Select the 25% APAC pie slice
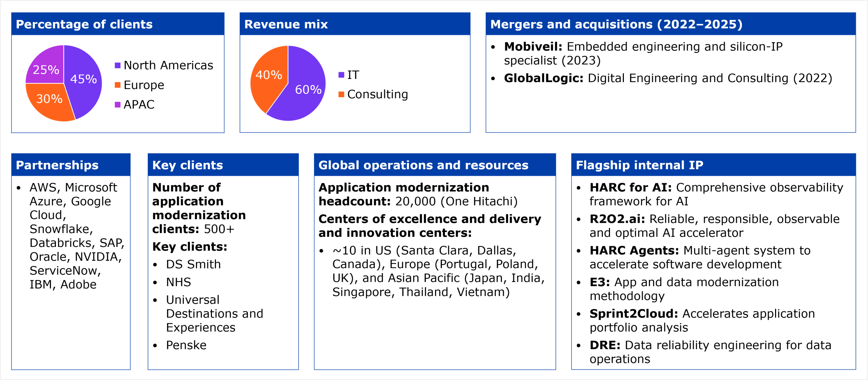Image resolution: width=868 pixels, height=380 pixels. coord(46,69)
